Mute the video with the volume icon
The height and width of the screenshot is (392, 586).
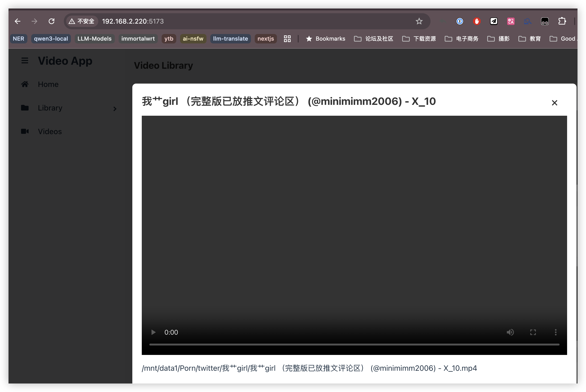pos(510,332)
